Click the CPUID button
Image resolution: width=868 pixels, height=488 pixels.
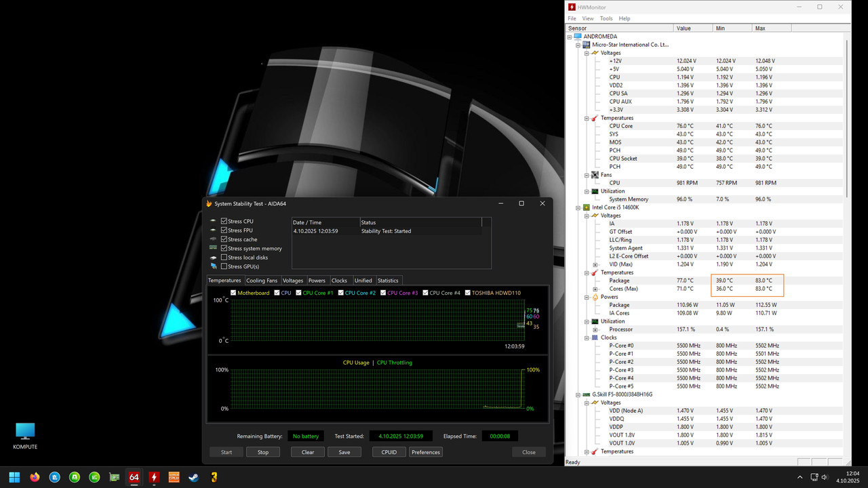pyautogui.click(x=389, y=452)
